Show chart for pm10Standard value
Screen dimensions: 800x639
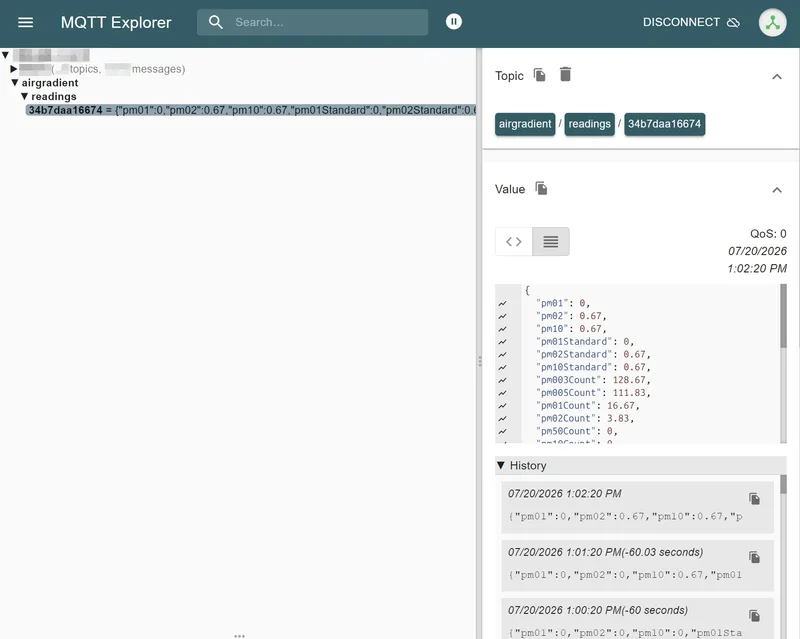503,367
